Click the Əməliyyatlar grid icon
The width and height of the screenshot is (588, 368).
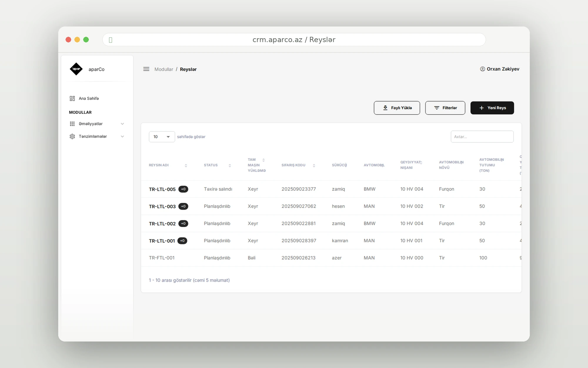click(x=72, y=124)
